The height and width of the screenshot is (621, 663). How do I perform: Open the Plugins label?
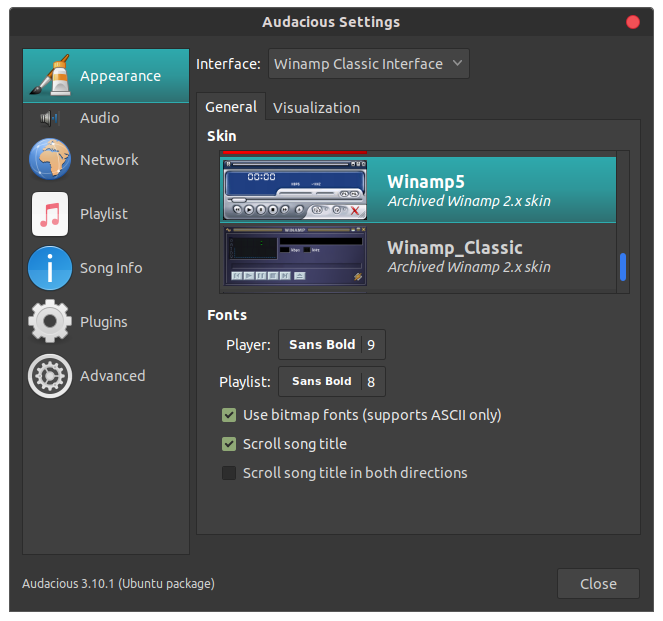pyautogui.click(x=104, y=322)
